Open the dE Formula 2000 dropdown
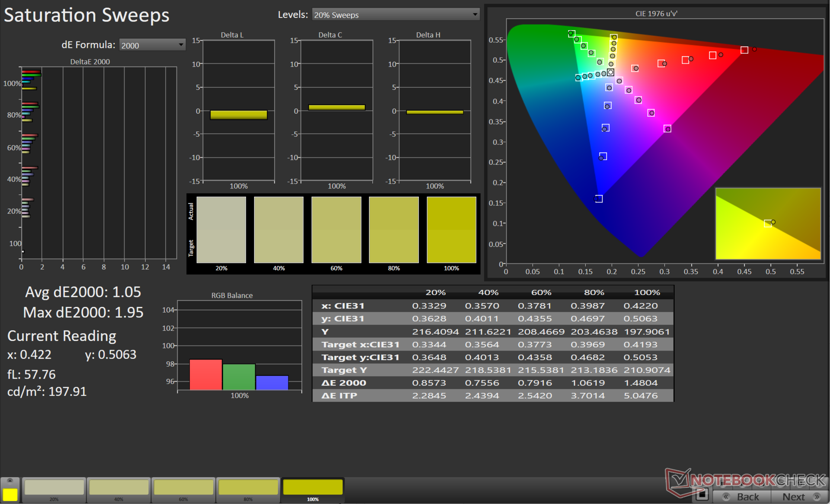Viewport: 830px width, 504px height. point(152,45)
